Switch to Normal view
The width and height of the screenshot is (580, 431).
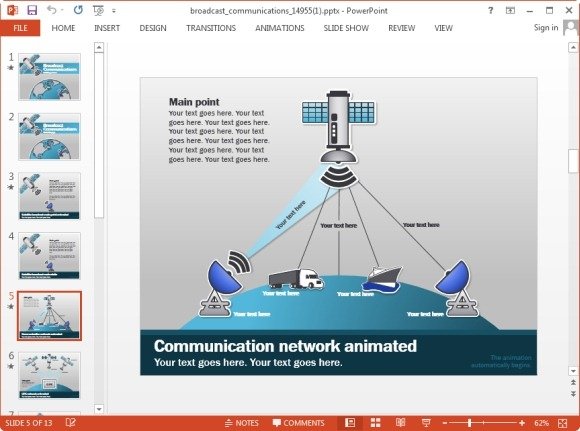(350, 422)
